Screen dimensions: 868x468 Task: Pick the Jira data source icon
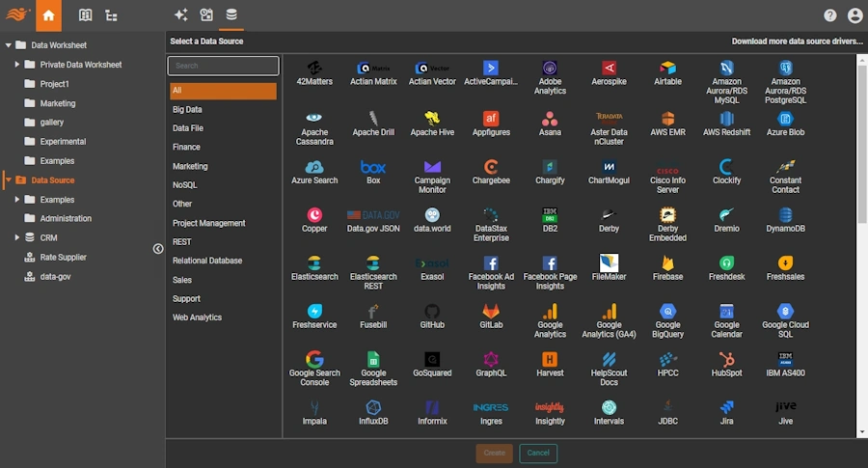point(726,408)
